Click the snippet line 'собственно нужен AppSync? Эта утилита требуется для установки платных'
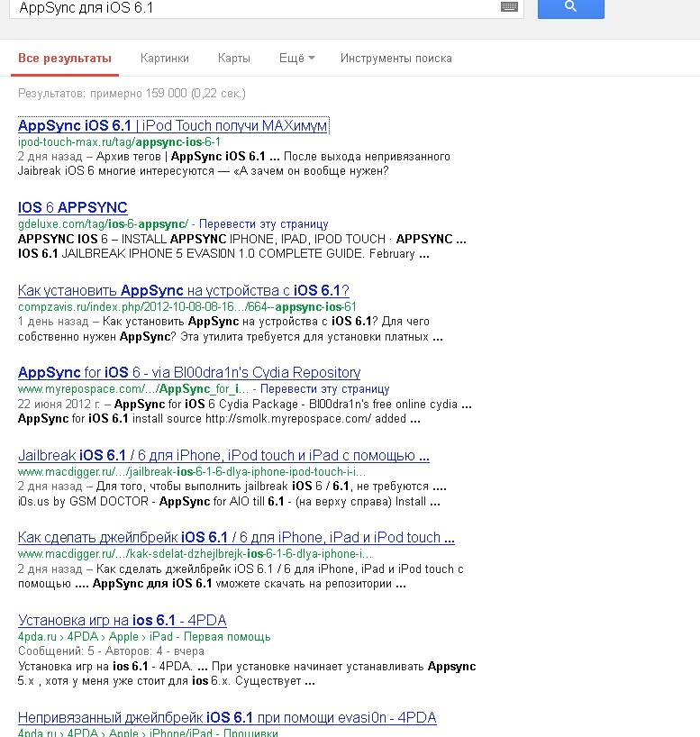 pyautogui.click(x=231, y=337)
